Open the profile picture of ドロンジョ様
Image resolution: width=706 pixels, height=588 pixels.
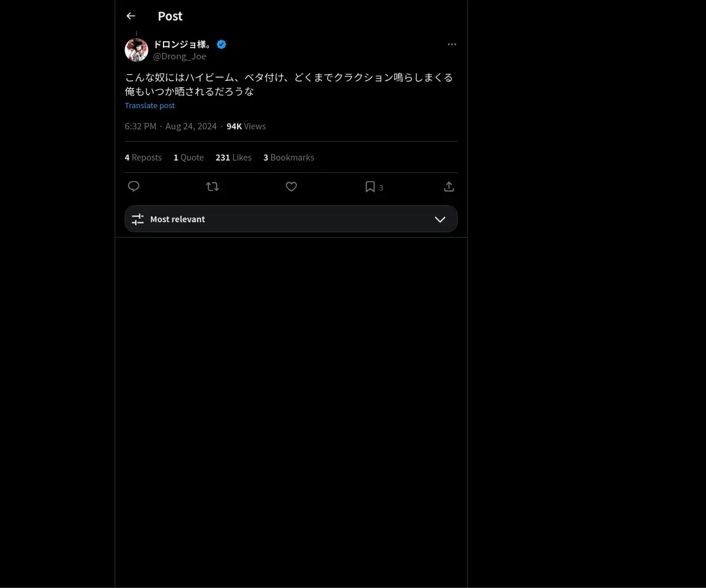[136, 50]
